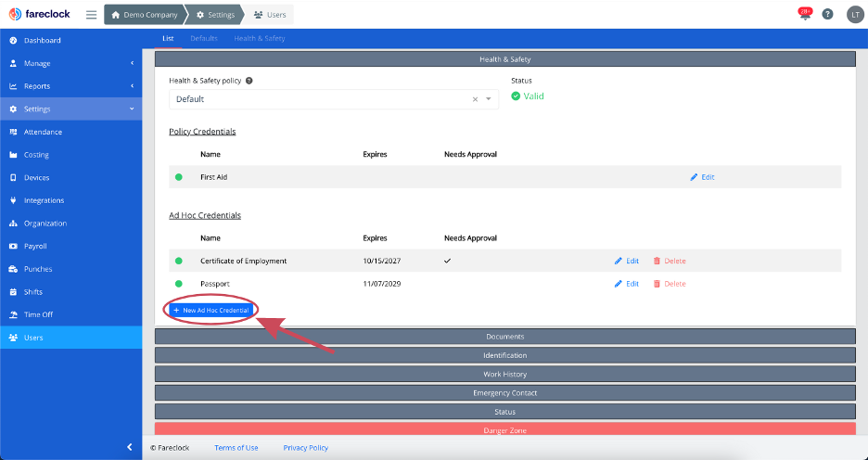Open Payroll settings
868x460 pixels.
tap(70, 246)
